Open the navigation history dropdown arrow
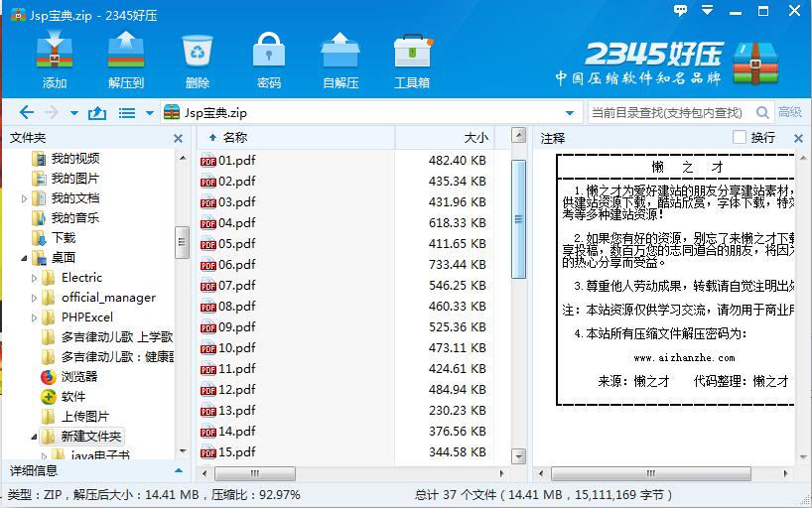Screen dimensions: 812x508 coord(74,113)
